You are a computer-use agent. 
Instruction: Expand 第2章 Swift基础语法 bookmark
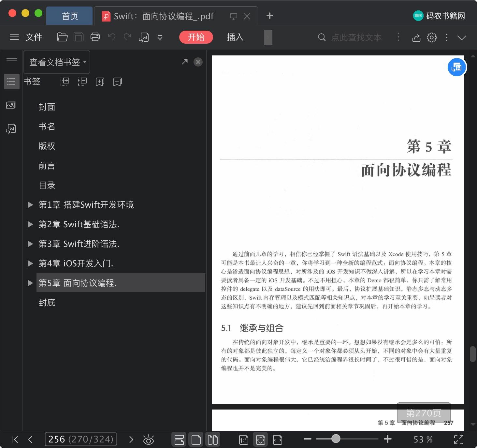pos(31,224)
